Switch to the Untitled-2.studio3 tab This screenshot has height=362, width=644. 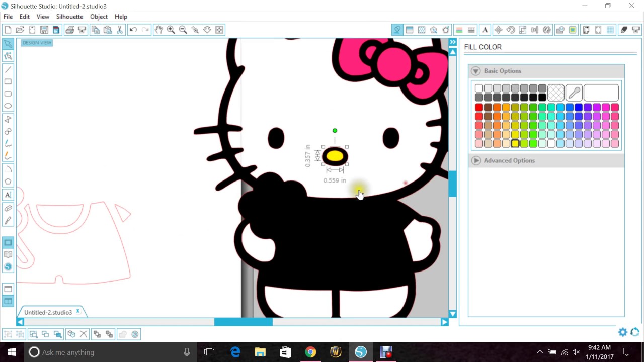click(48, 312)
